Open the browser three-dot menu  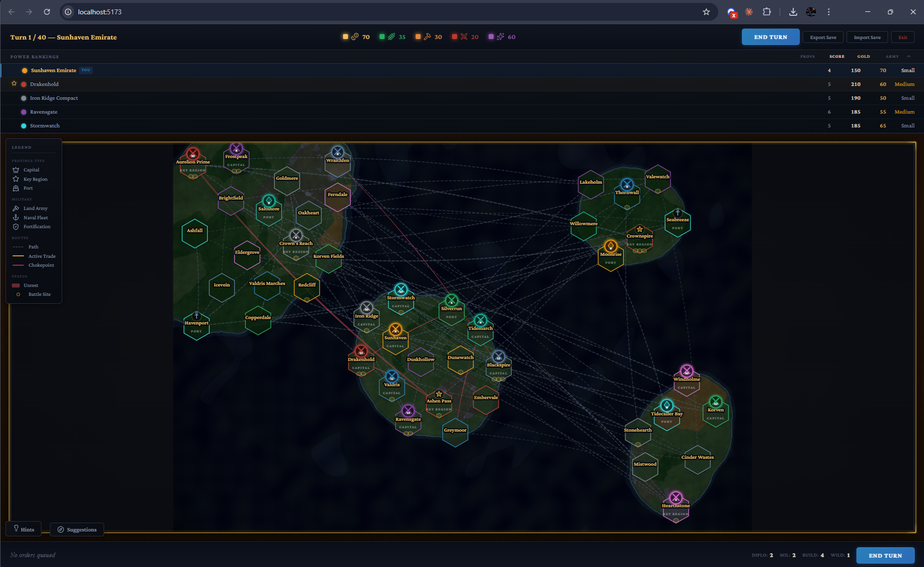[829, 12]
